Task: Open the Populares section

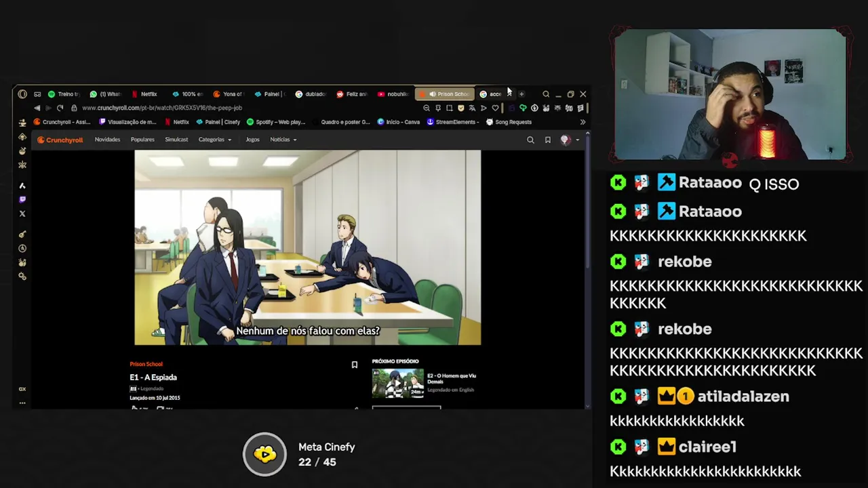Action: (142, 140)
